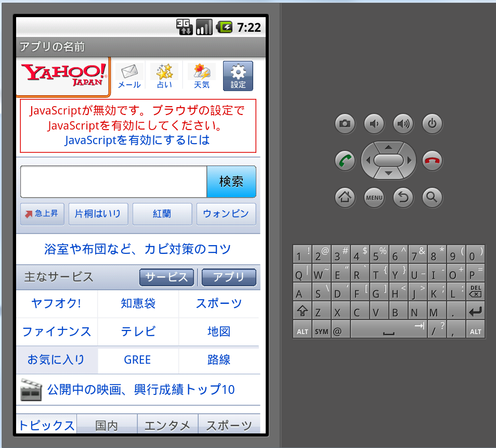Select the アプリ tab button
This screenshot has width=496, height=448.
click(x=229, y=277)
